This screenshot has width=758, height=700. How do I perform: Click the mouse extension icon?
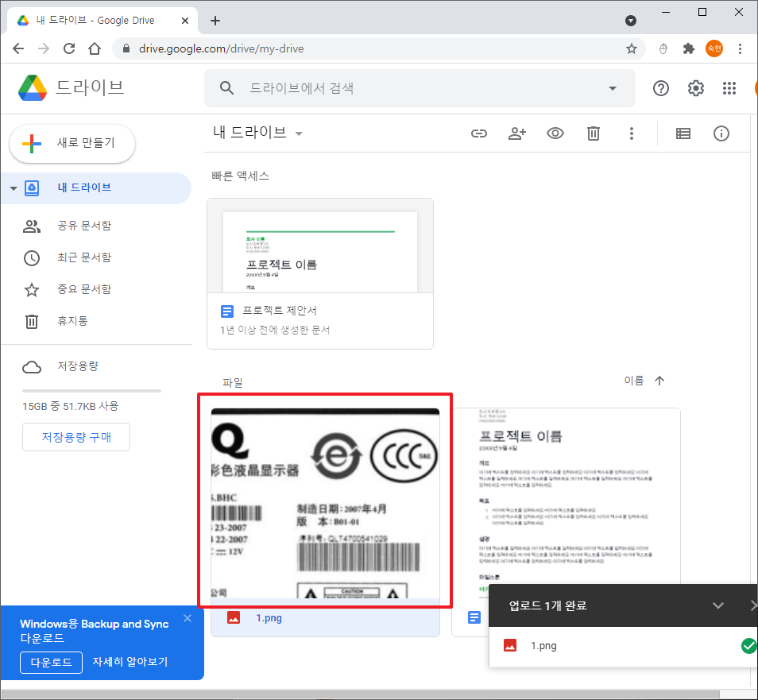663,48
